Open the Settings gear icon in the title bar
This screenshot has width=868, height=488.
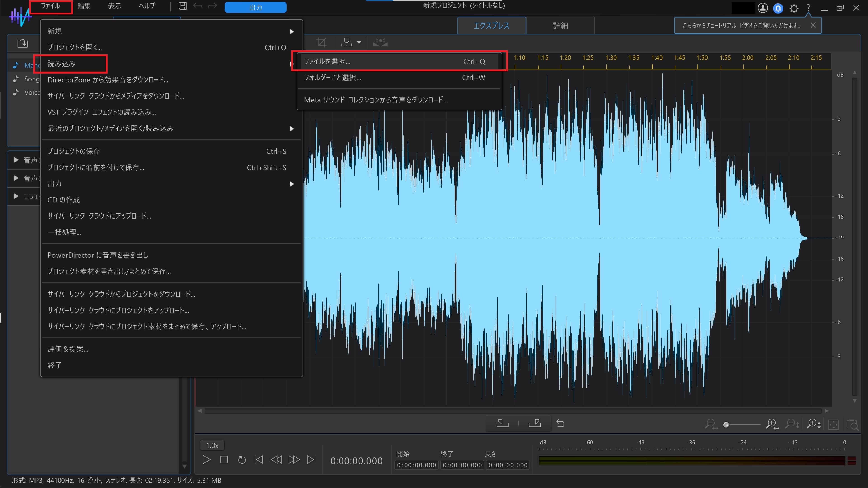[794, 8]
